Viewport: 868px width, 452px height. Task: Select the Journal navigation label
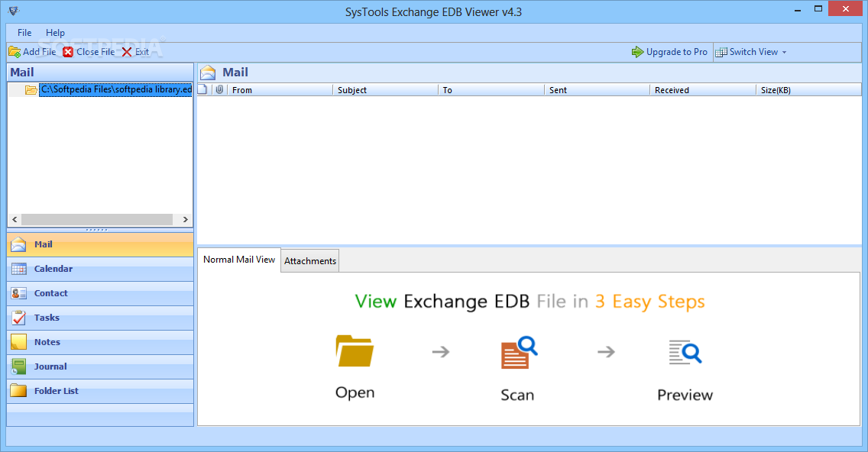pyautogui.click(x=50, y=366)
